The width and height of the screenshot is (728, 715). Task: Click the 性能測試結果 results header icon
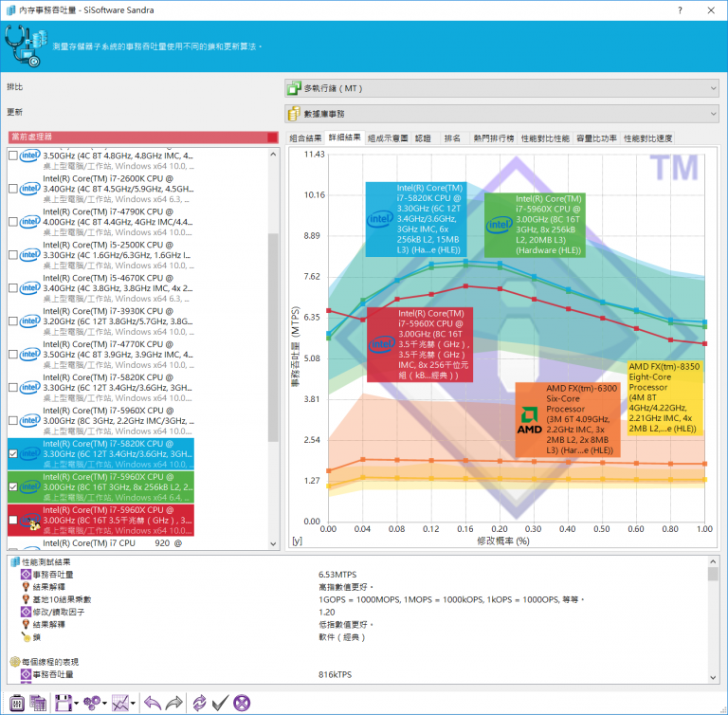tap(15, 562)
